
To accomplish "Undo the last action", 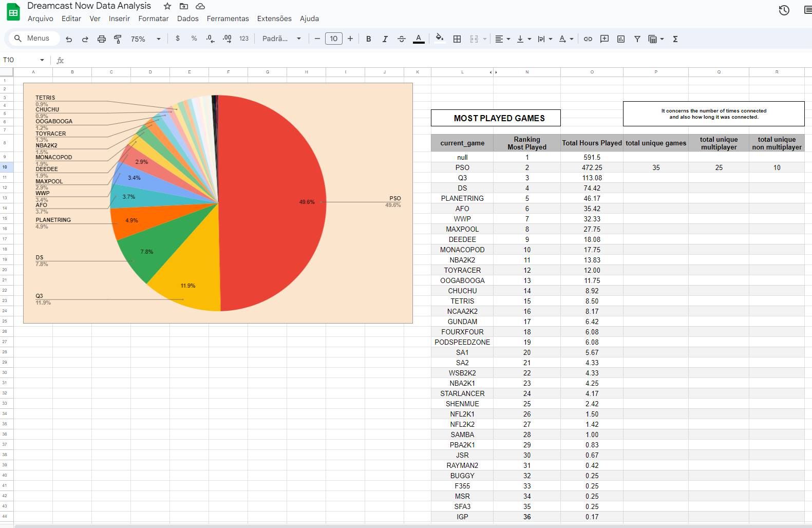I will click(x=69, y=39).
